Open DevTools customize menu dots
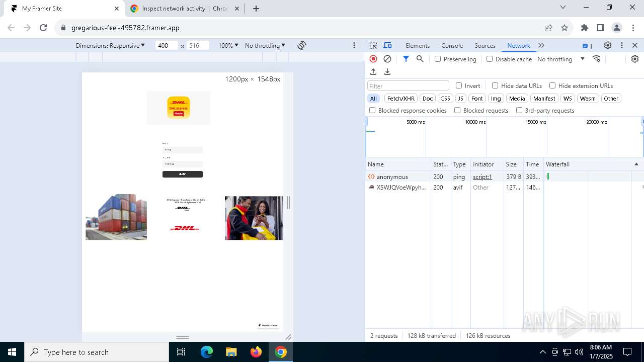This screenshot has width=644, height=362. (x=622, y=45)
